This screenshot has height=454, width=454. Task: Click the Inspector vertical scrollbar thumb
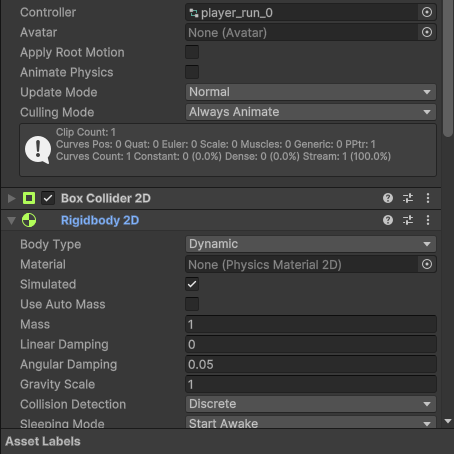click(x=448, y=68)
